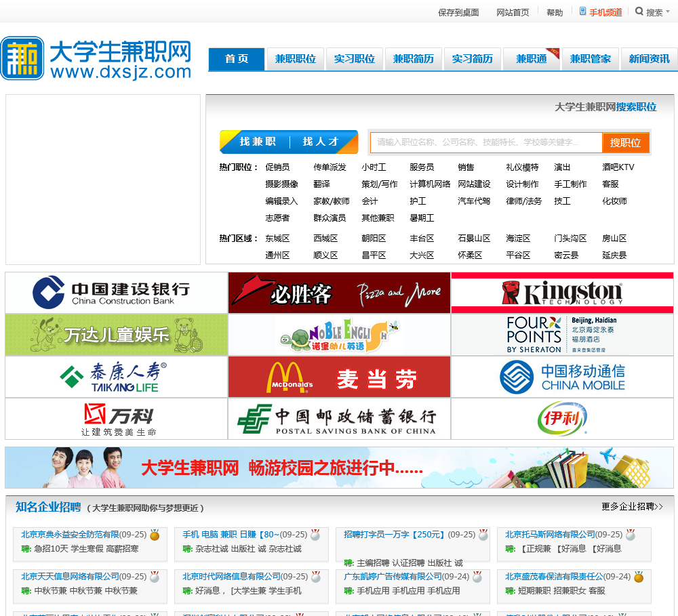Choose the 传单派发 hot position

click(x=330, y=167)
